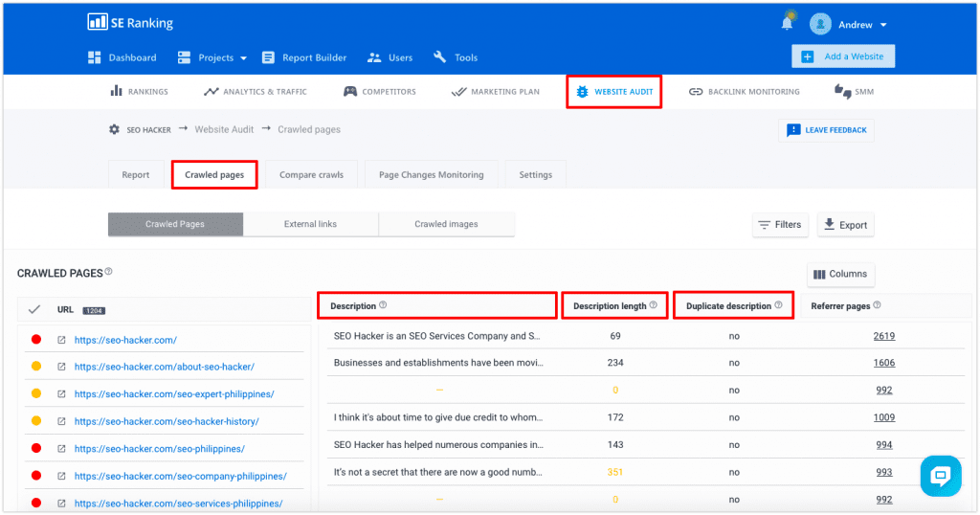Open Page Changes Monitoring tab
Screen dimensions: 980x515
tap(432, 174)
